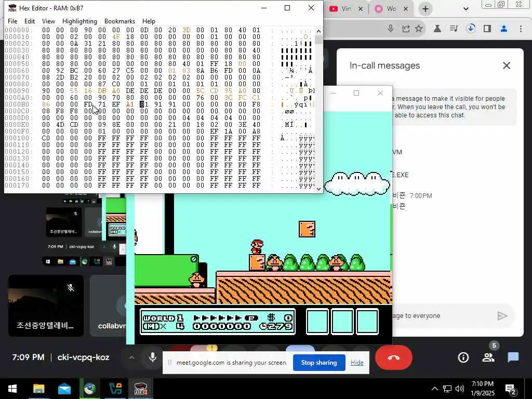
Task: Open File Explorer from taskbar
Action: pyautogui.click(x=38, y=389)
